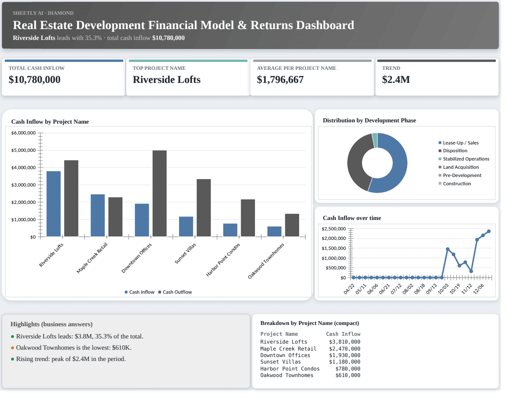Select the Downtown Offices cash outflow bar
The height and width of the screenshot is (400, 532).
[x=160, y=193]
